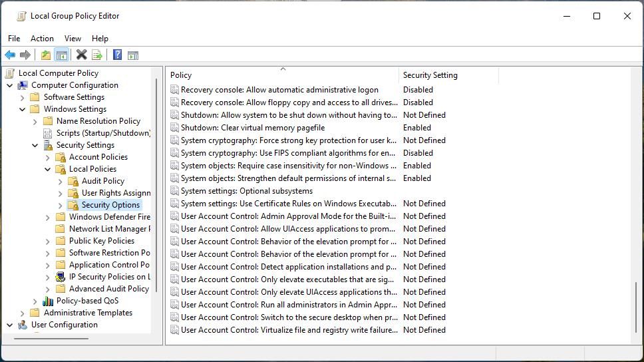Select 'System cryptography: Use FIPS compliant algorithms' policy
This screenshot has width=644, height=362.
pyautogui.click(x=288, y=153)
